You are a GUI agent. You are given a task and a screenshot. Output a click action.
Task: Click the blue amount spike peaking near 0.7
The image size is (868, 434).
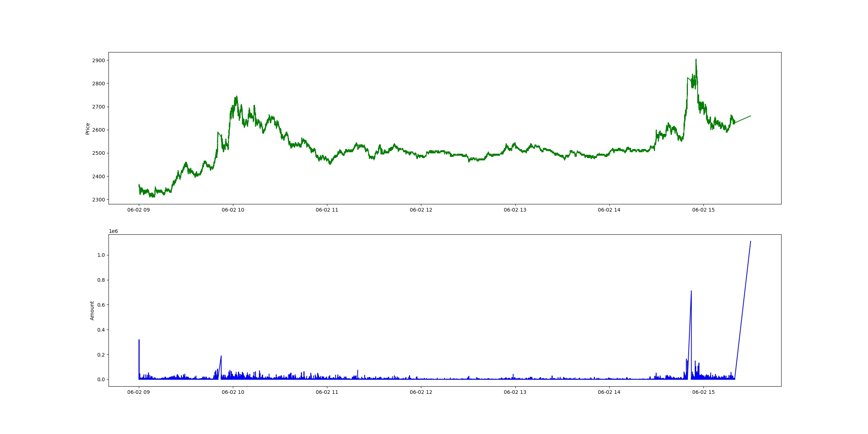point(691,291)
